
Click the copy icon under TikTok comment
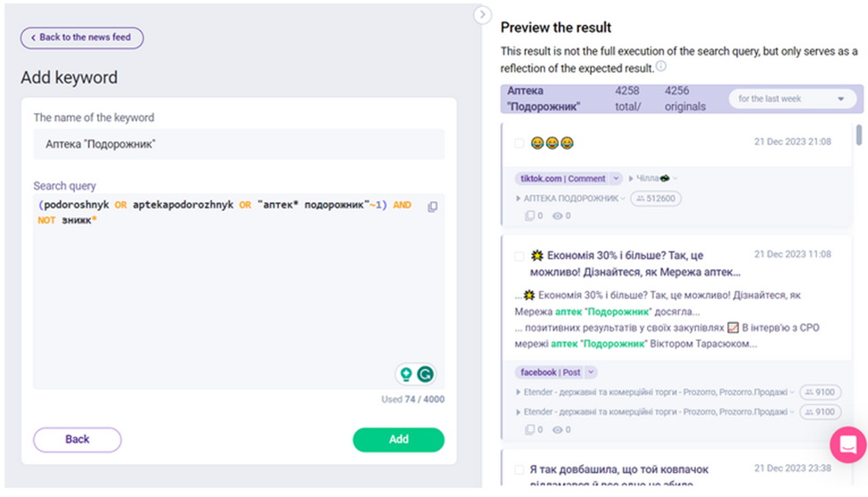[529, 216]
